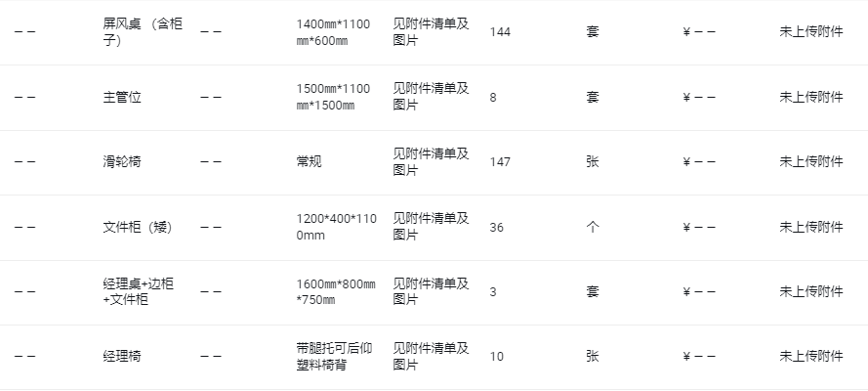Click the 1500mm*1100mm*1500mm specification cell

click(x=333, y=97)
